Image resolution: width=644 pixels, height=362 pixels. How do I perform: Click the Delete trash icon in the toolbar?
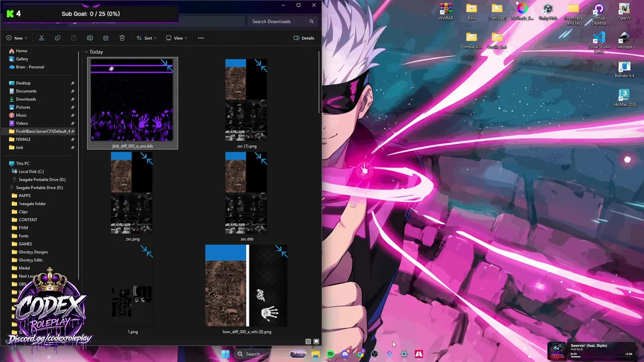122,38
